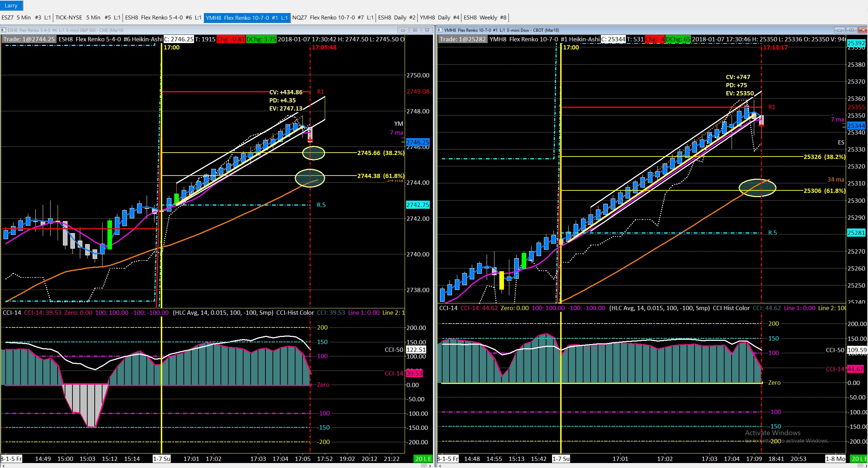The height and width of the screenshot is (468, 868).
Task: Minimize the ESH8 E-mini S&P chart window
Action: [x=403, y=30]
